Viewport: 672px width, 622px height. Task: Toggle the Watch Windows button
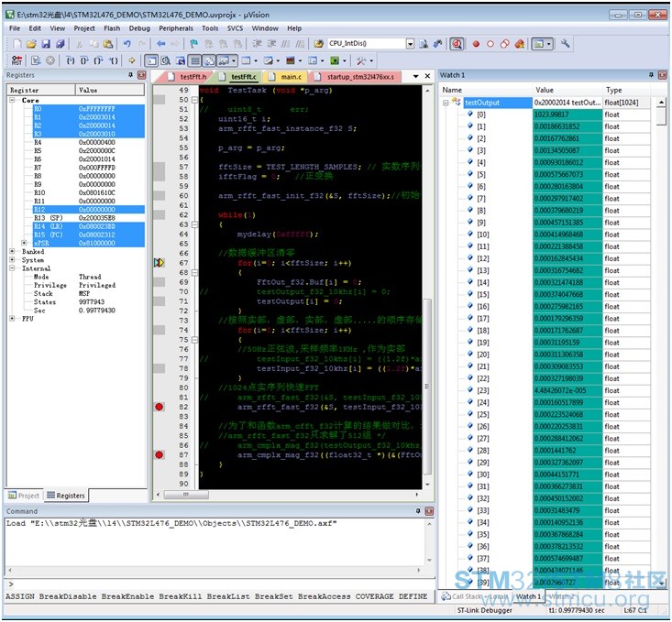224,60
